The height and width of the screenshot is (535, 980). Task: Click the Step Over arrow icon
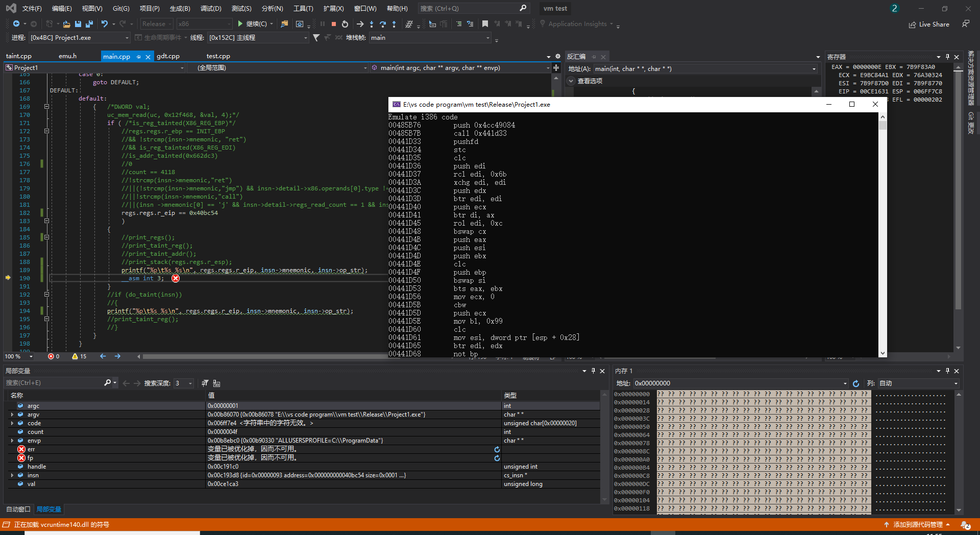[x=383, y=24]
